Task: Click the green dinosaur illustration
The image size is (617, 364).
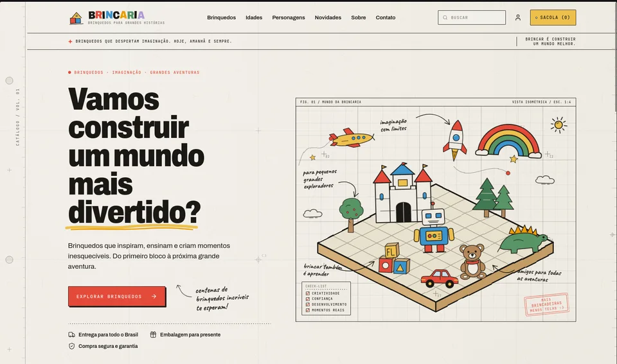Action: pos(523,239)
